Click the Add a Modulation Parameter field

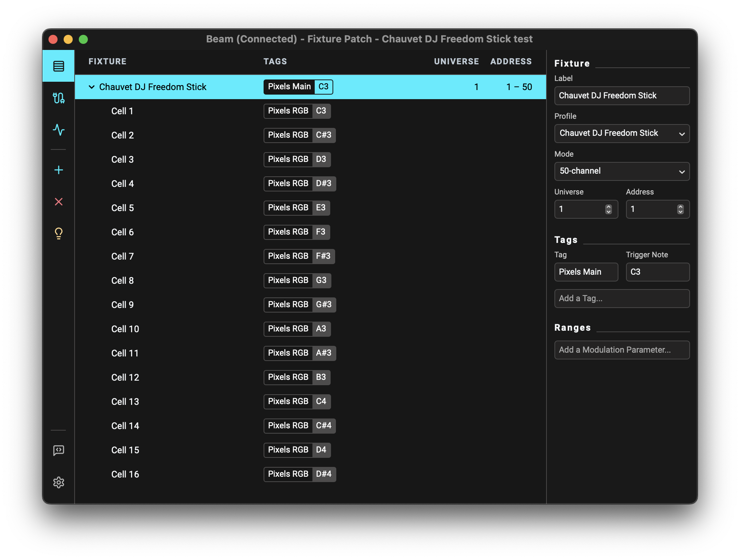pos(621,350)
